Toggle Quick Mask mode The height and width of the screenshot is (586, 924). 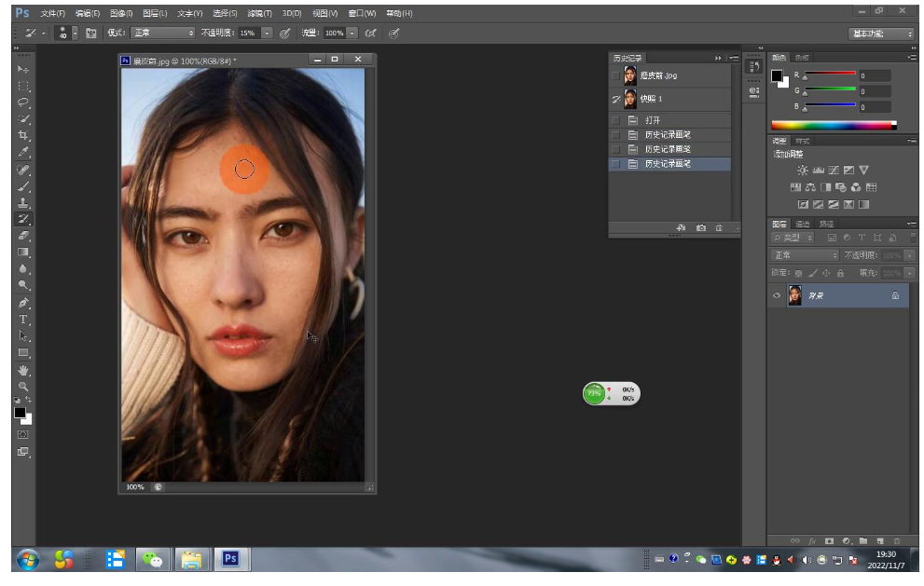(x=23, y=435)
